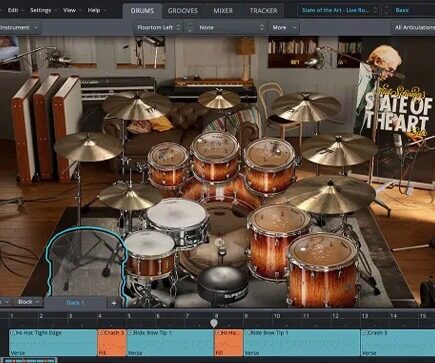Step through presets using arrows beside Basic

click(x=386, y=10)
